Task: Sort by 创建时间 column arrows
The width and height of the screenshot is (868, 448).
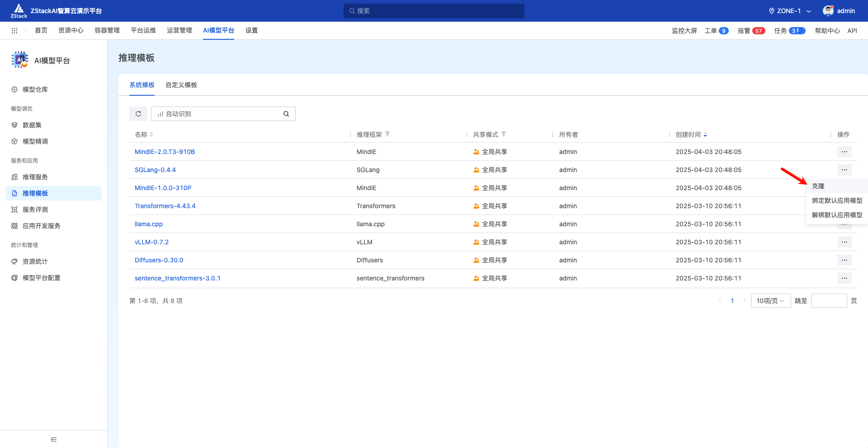Action: [705, 135]
